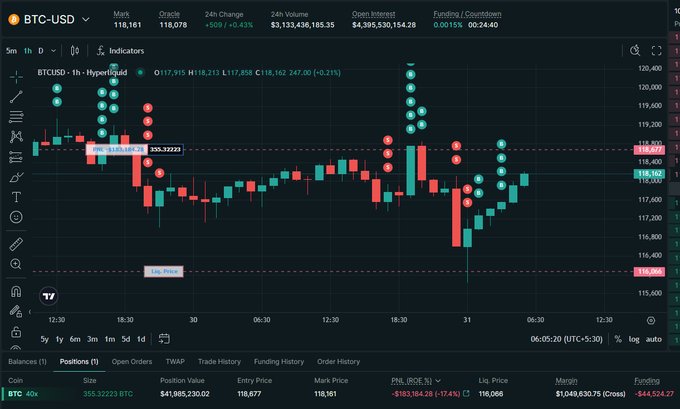The height and width of the screenshot is (409, 680).
Task: Open the Positions (1) tab
Action: (79, 362)
